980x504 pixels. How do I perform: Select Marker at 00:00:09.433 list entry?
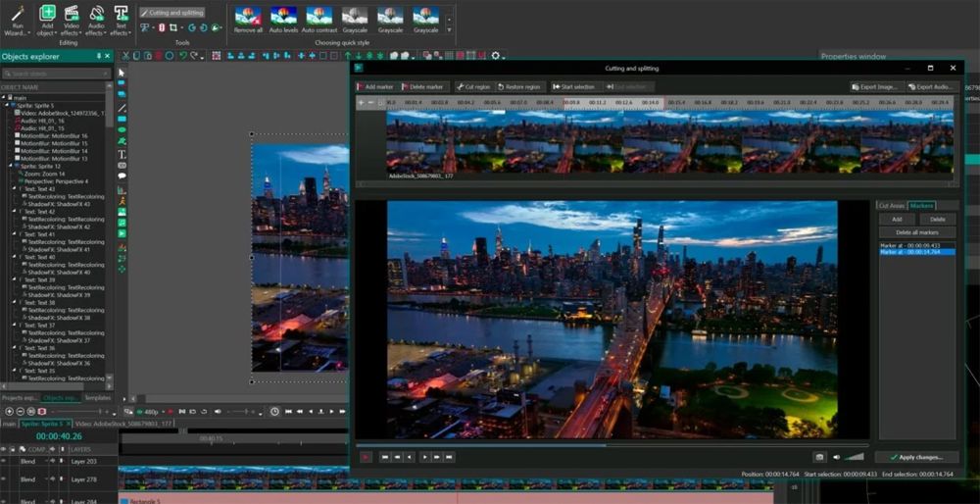click(917, 246)
